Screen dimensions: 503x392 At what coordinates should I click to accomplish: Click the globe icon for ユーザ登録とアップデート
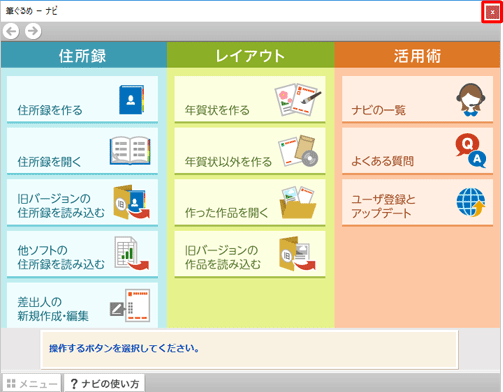click(471, 202)
